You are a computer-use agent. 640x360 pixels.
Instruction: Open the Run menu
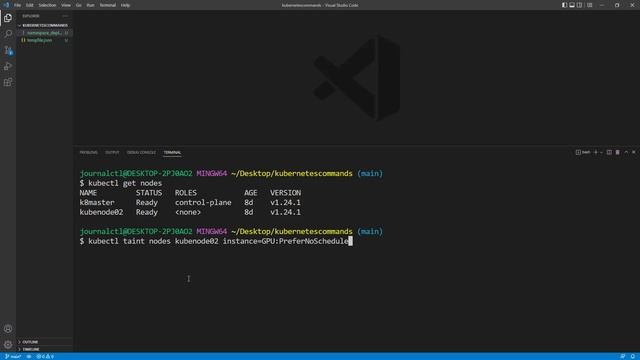pos(90,5)
